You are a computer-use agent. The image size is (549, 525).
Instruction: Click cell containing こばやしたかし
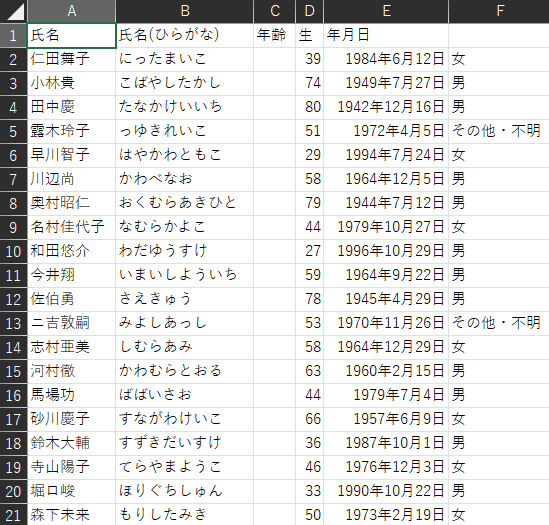click(x=185, y=83)
